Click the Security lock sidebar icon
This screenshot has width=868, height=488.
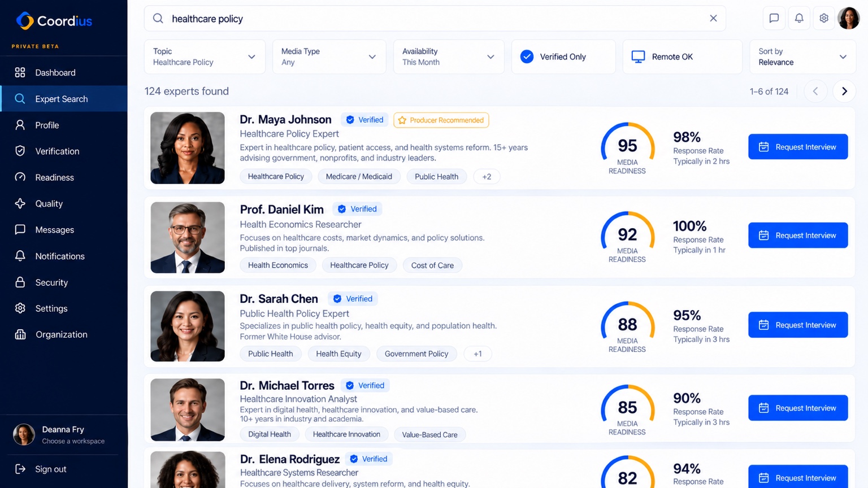coord(20,282)
